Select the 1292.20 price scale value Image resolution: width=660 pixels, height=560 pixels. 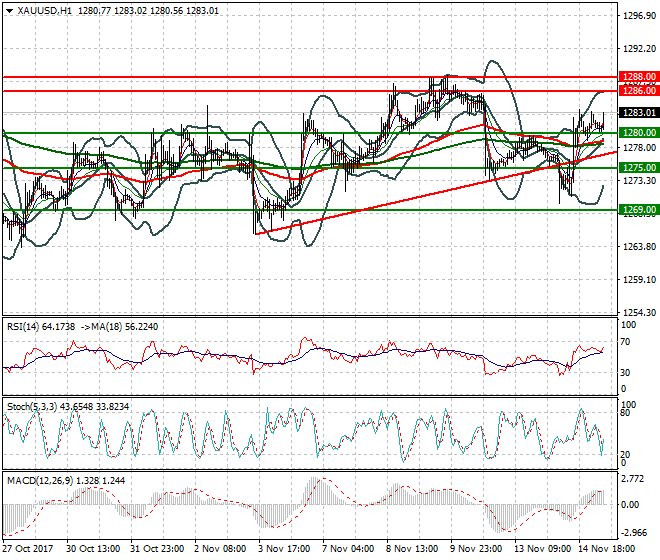(x=639, y=49)
